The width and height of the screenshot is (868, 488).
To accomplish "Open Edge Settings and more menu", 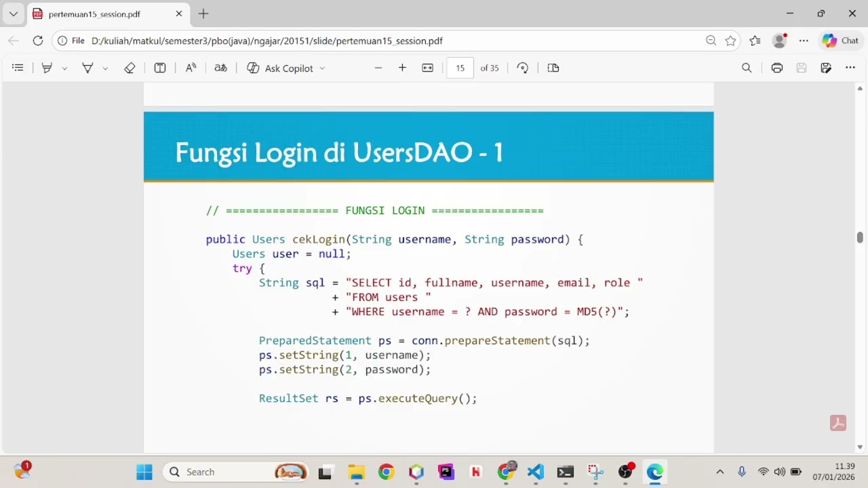I will pyautogui.click(x=804, y=41).
